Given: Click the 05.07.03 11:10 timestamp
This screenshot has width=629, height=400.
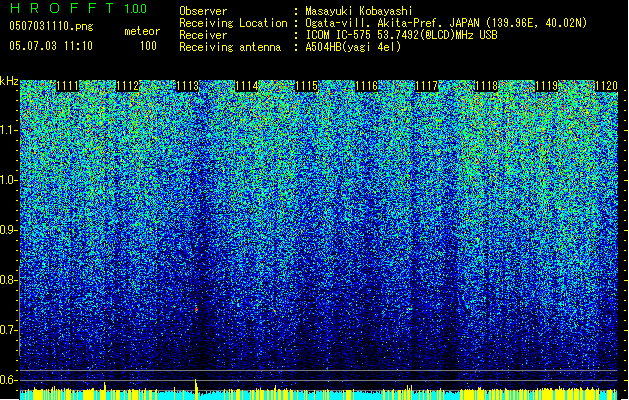Looking at the screenshot, I should pyautogui.click(x=51, y=45).
